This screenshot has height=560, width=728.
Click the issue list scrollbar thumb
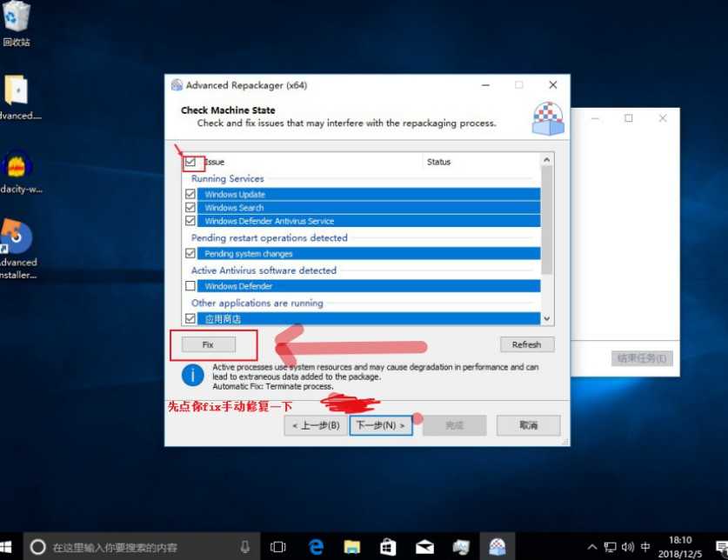pyautogui.click(x=546, y=220)
